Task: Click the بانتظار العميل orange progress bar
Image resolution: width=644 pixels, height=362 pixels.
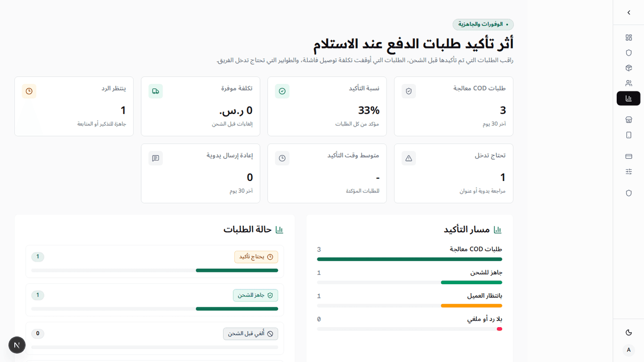Action: (x=471, y=305)
